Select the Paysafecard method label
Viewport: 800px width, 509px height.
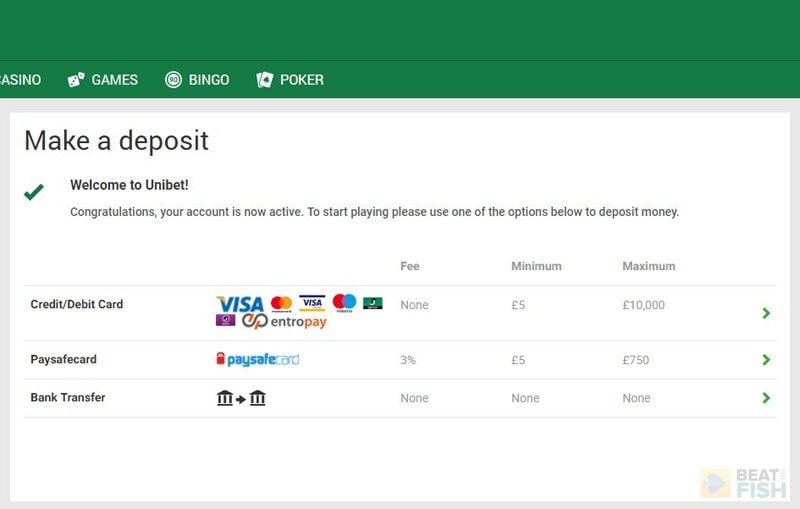pos(63,360)
